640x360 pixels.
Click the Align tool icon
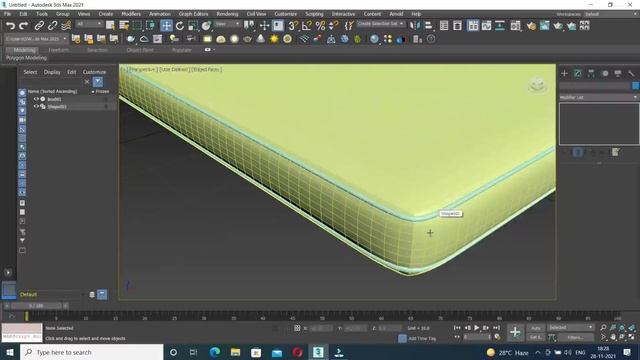point(428,26)
